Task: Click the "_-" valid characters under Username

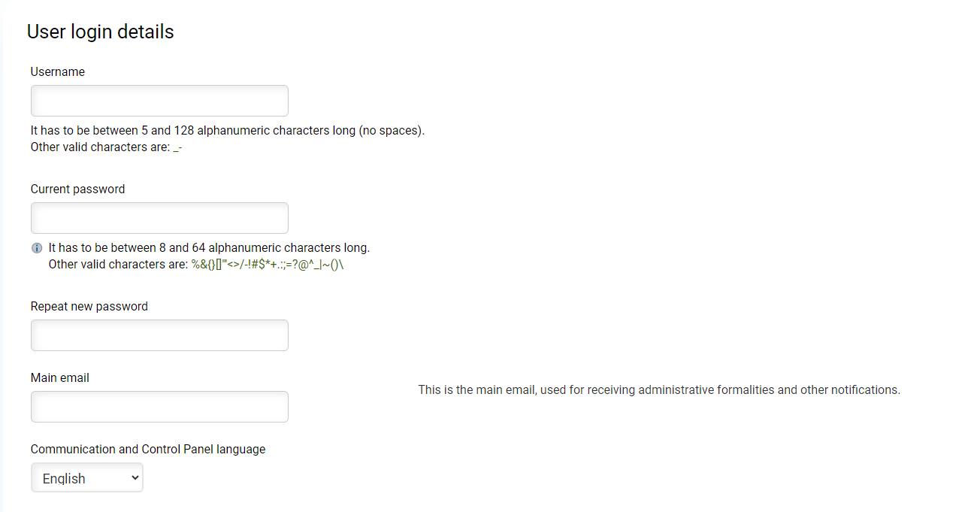Action: click(178, 148)
